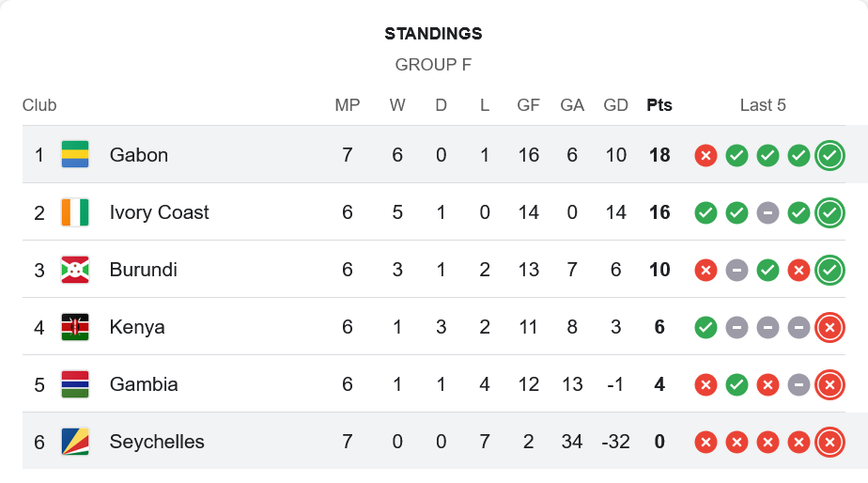Click Ivory Coast's draw icon in Last 5
868x483 pixels.
[767, 212]
